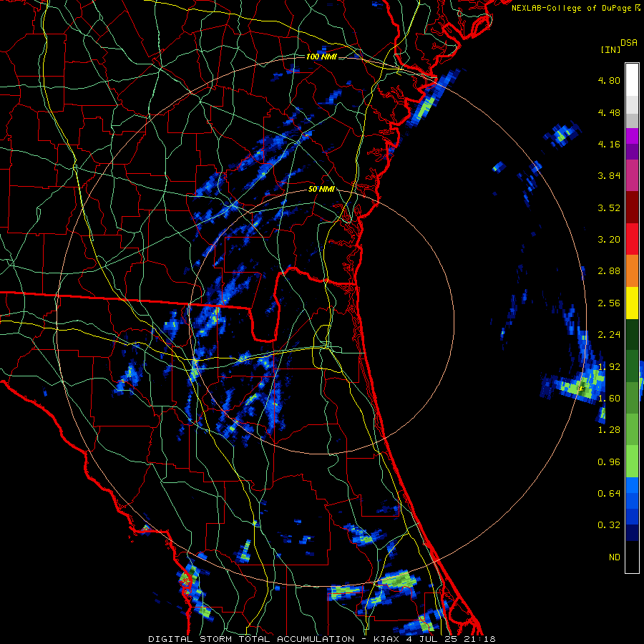The height and width of the screenshot is (644, 644).
Task: Select the 3.52 legend value
Action: click(x=609, y=208)
